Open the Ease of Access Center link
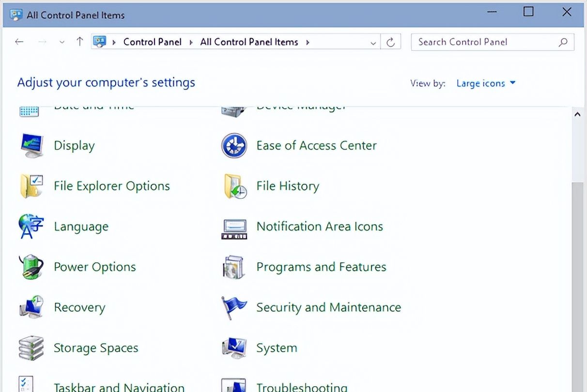The width and height of the screenshot is (587, 392). (317, 146)
